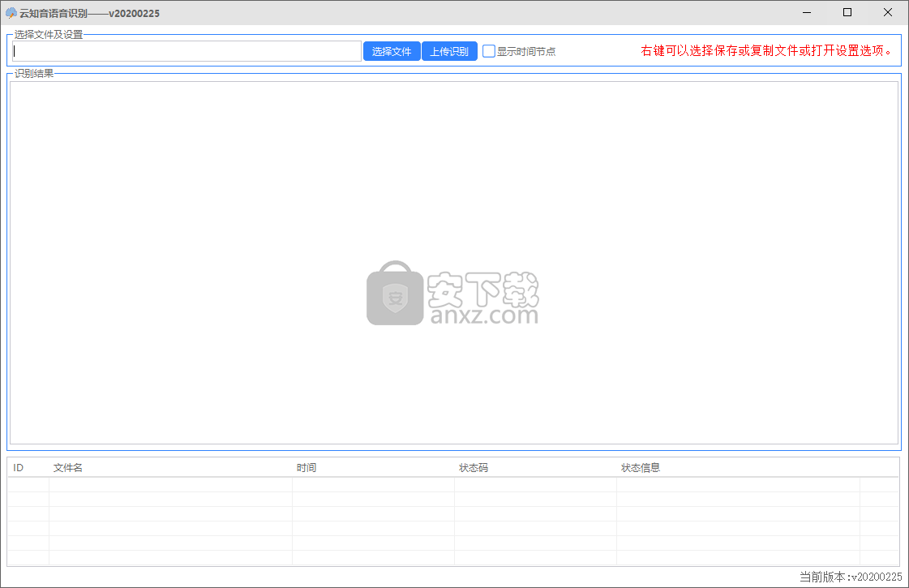This screenshot has height=588, width=909.
Task: Close the 云知音语音识别 window
Action: click(x=888, y=13)
